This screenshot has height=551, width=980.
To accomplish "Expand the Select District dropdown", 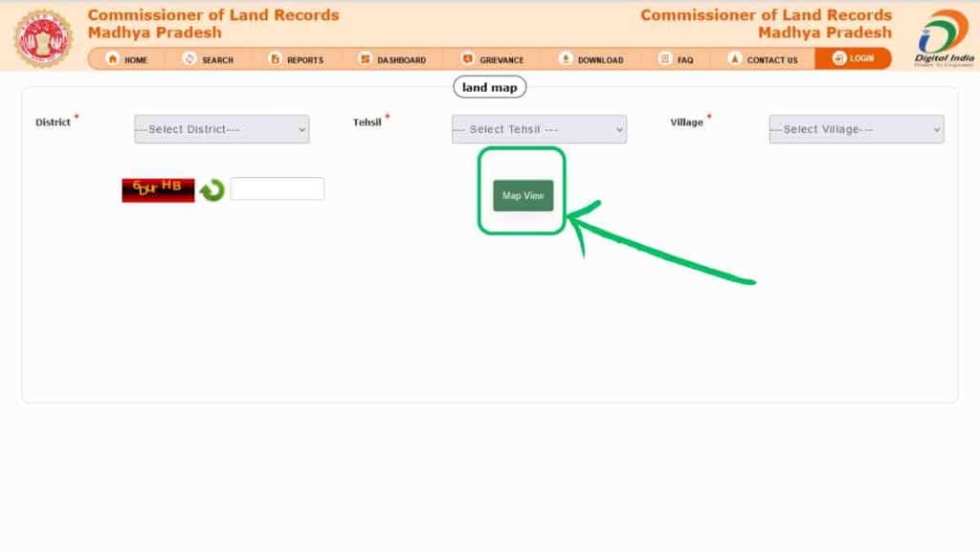I will [x=221, y=129].
